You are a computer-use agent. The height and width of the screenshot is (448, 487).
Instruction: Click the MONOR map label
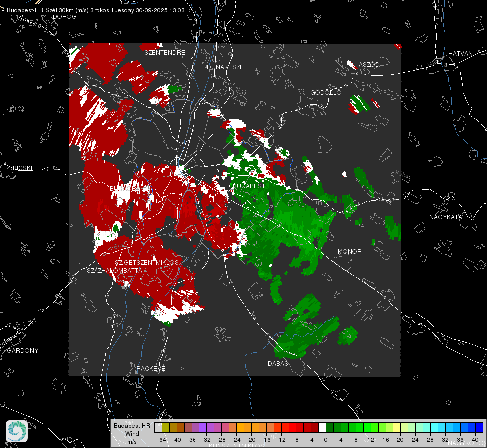(349, 252)
